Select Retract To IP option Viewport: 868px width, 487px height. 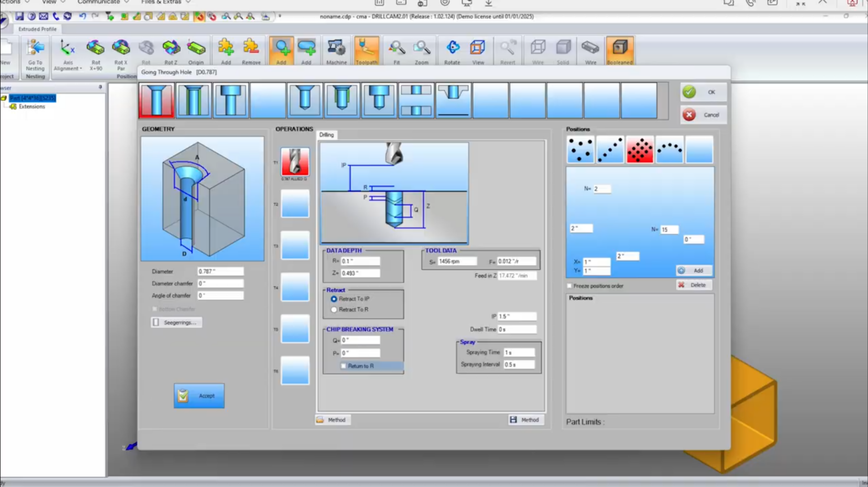pyautogui.click(x=334, y=299)
